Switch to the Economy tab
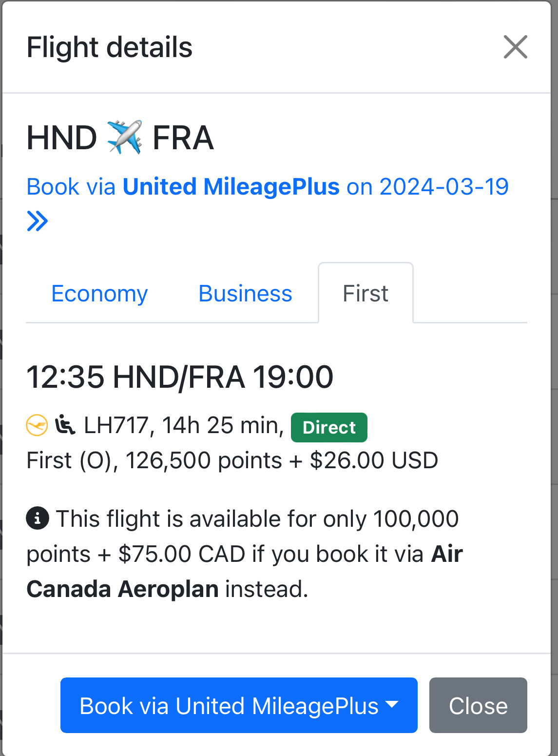 (99, 294)
